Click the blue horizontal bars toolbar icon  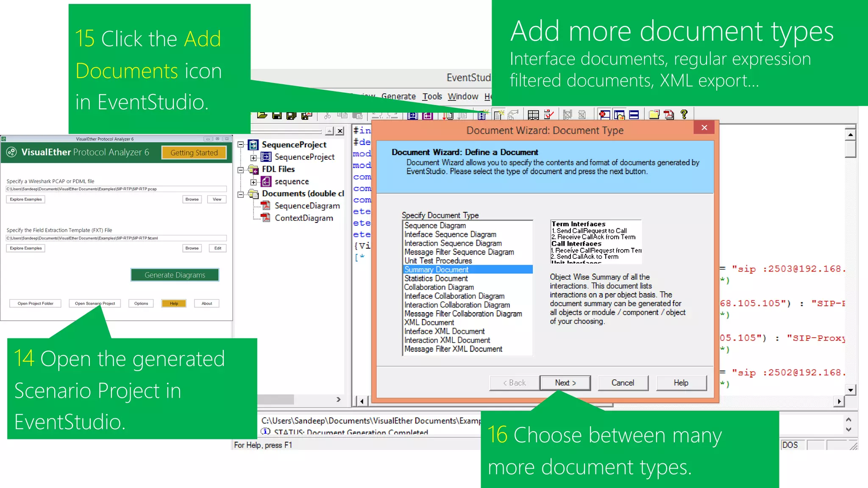point(634,115)
